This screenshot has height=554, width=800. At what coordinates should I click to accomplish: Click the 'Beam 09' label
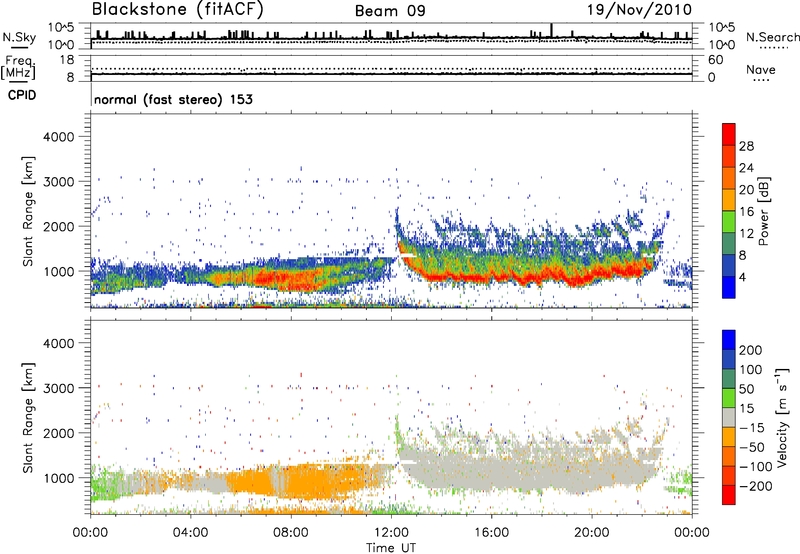(x=390, y=11)
